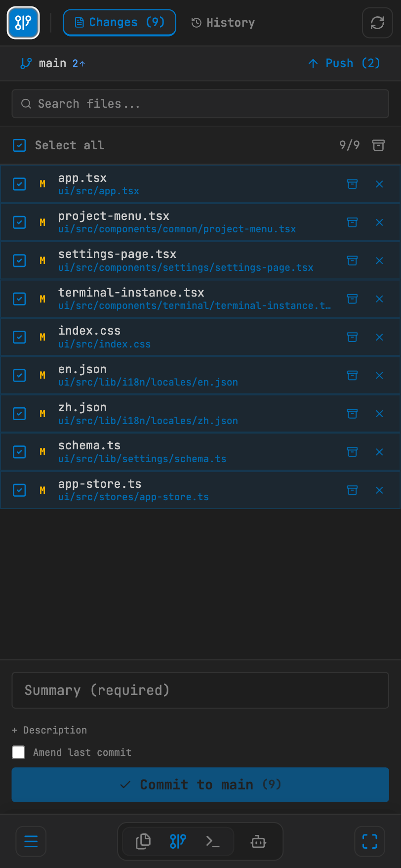401x868 pixels.
Task: Stash changes for en.json
Action: 352,376
